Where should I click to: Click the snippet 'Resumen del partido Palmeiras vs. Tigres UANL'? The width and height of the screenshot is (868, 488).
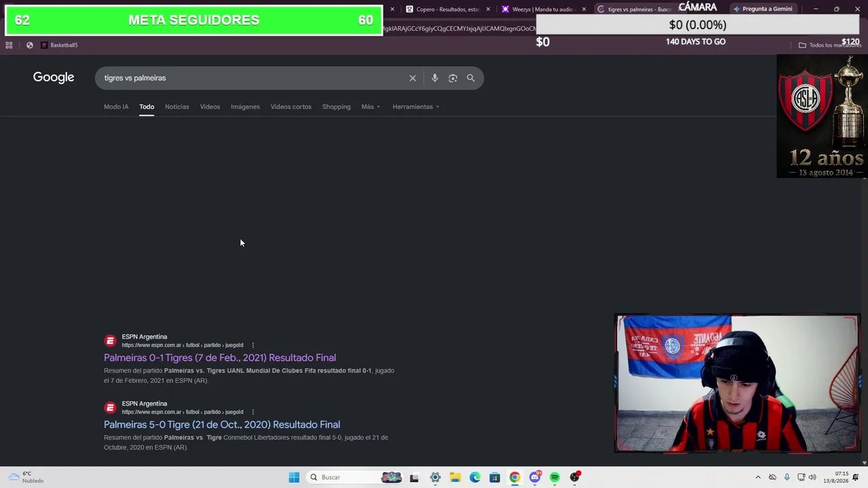tap(249, 375)
